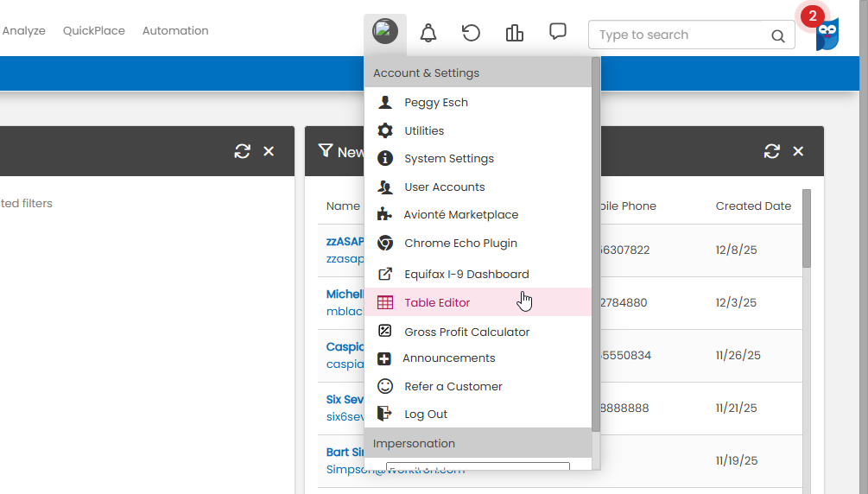Viewport: 868px width, 494px height.
Task: Click the Mobile Phone column header
Action: coord(629,206)
